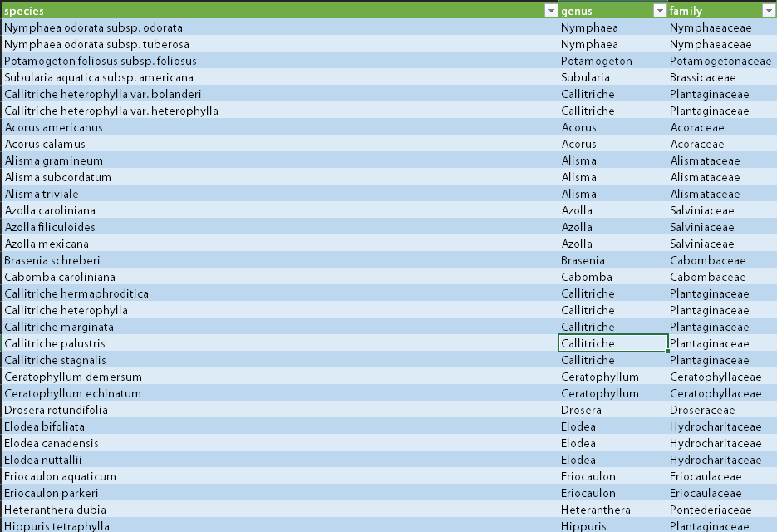Click genus cell in Acorus calamus row

[613, 144]
